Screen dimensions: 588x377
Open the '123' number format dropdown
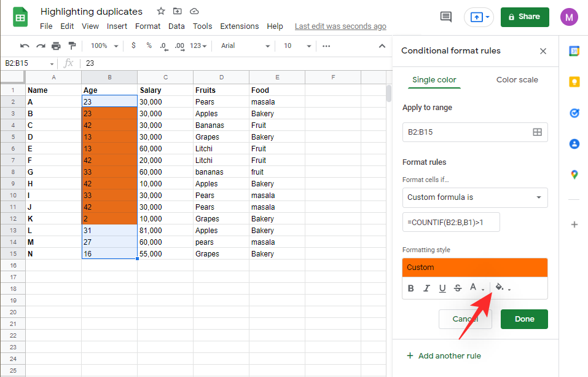coord(197,46)
